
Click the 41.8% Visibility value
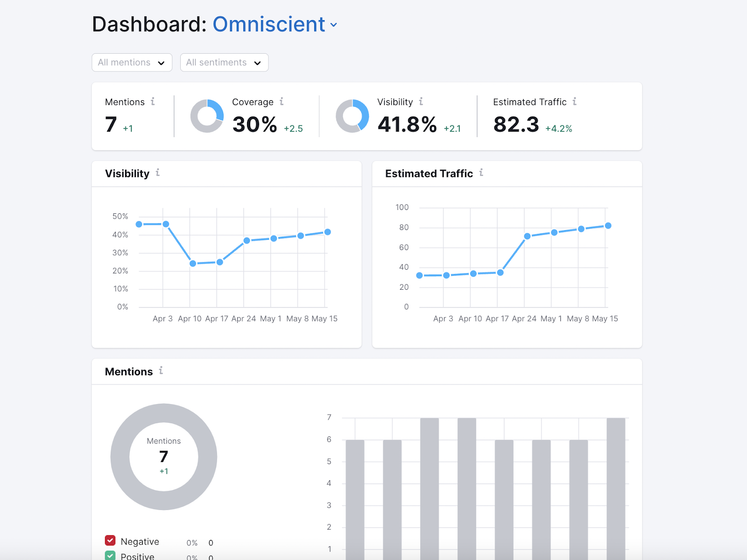(407, 125)
